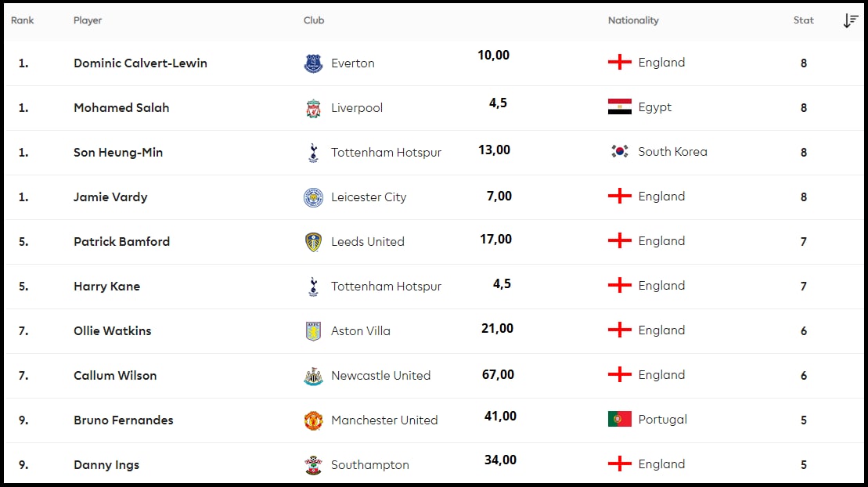Click the Everton club crest icon
The width and height of the screenshot is (868, 487).
click(313, 63)
